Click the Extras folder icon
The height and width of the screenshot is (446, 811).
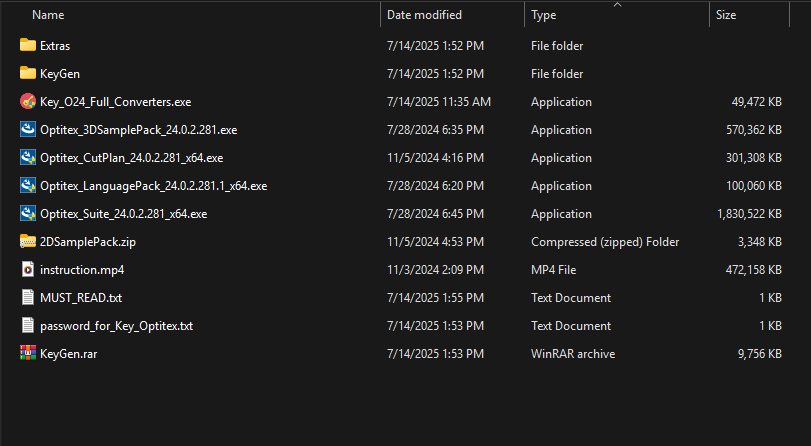coord(27,45)
